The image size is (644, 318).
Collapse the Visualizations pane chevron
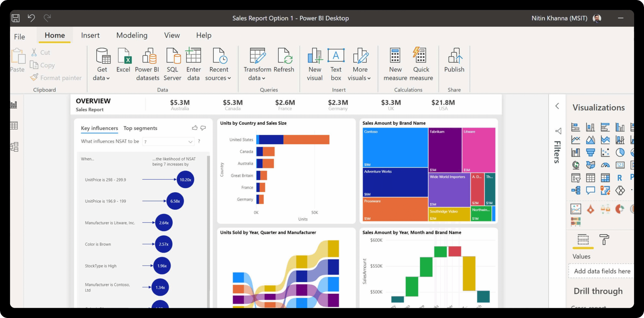557,106
